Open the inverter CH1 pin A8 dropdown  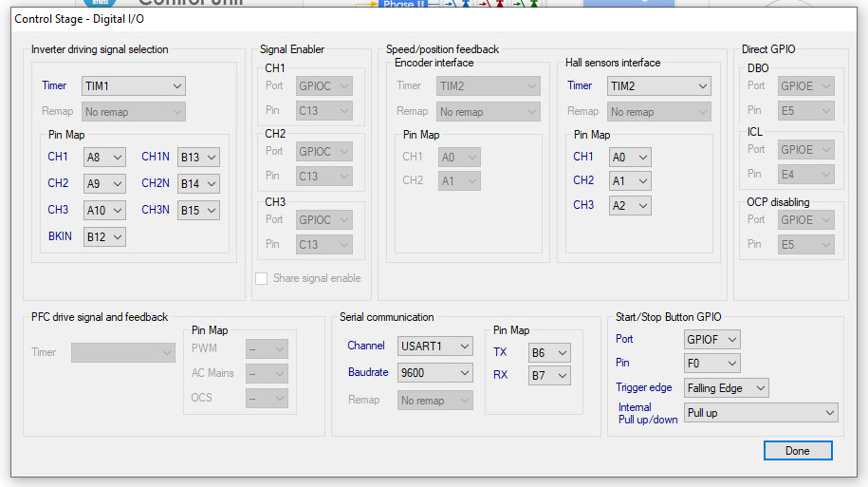point(104,157)
